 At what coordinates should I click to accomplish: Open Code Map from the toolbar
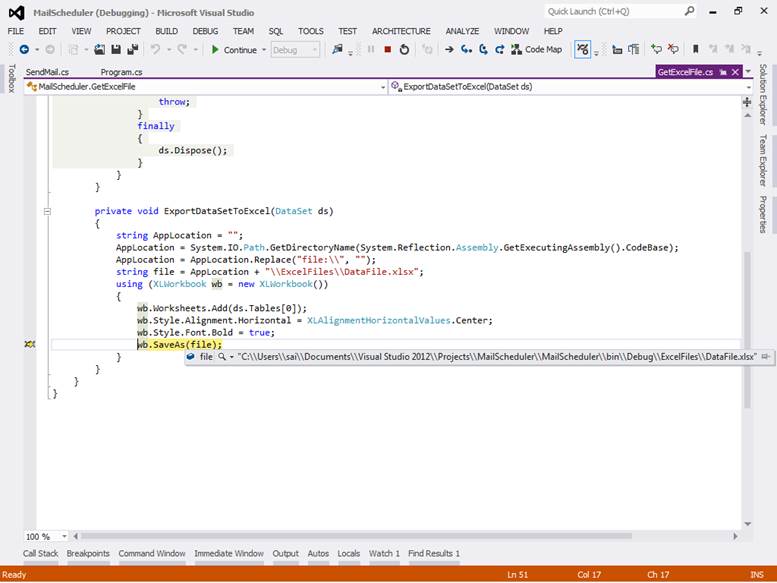pos(535,49)
